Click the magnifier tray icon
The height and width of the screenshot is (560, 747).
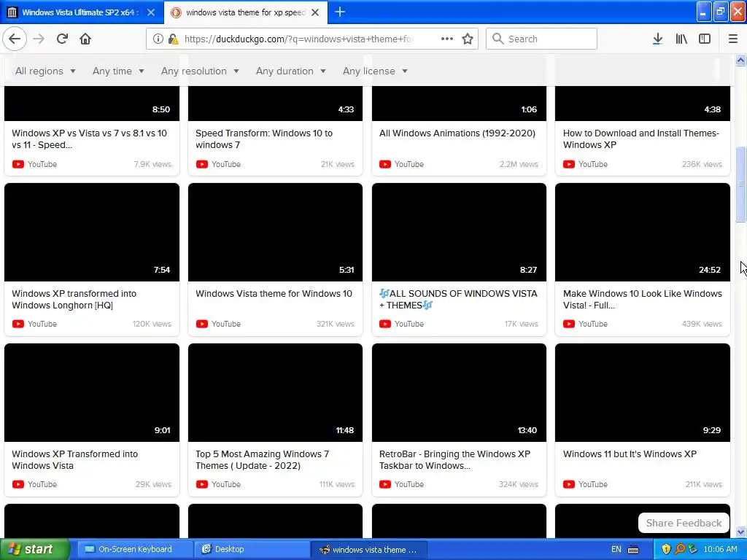[680, 549]
